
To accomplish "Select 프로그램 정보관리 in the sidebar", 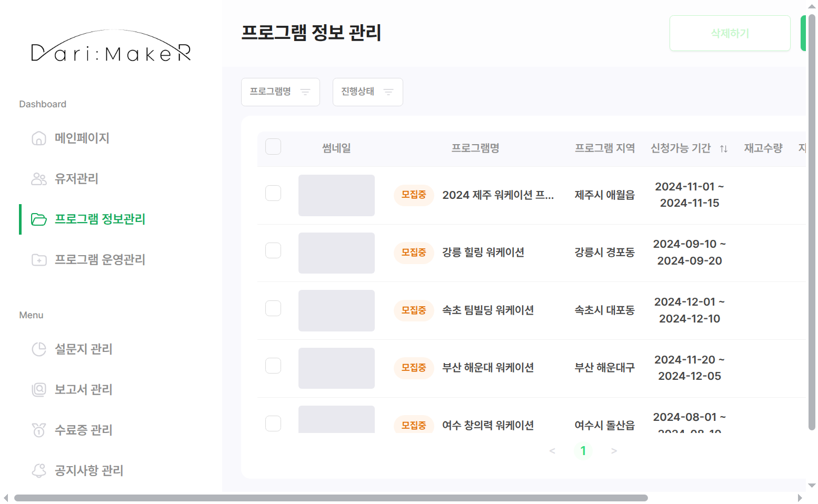I will [100, 219].
